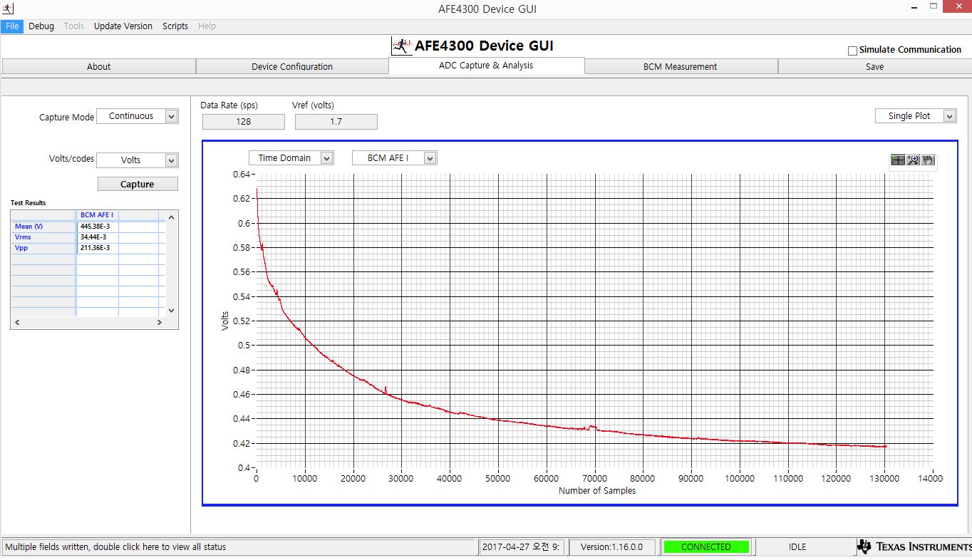Open the Scripts menu
This screenshot has width=972, height=560.
coord(175,26)
